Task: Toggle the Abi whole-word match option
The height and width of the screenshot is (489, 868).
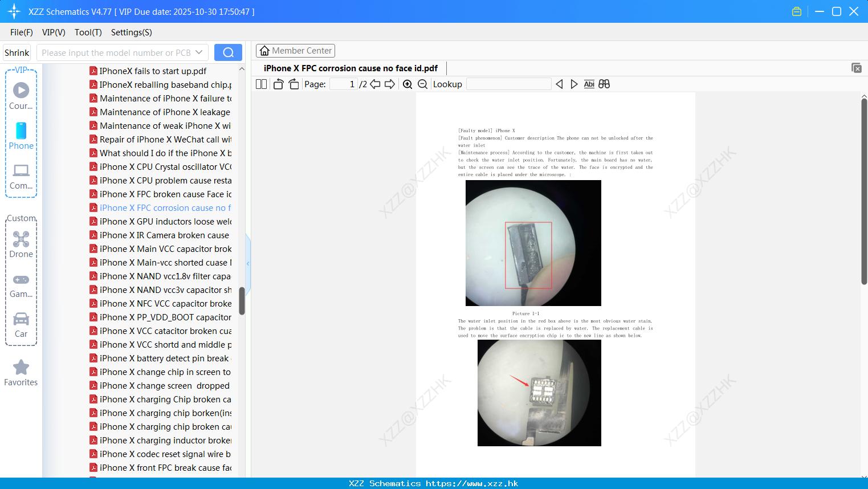Action: 589,84
